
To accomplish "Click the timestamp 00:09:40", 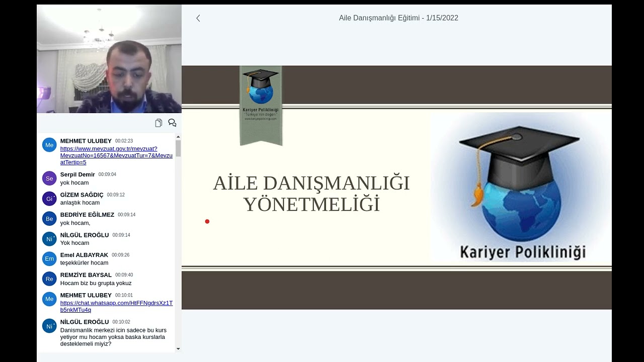I will (124, 275).
